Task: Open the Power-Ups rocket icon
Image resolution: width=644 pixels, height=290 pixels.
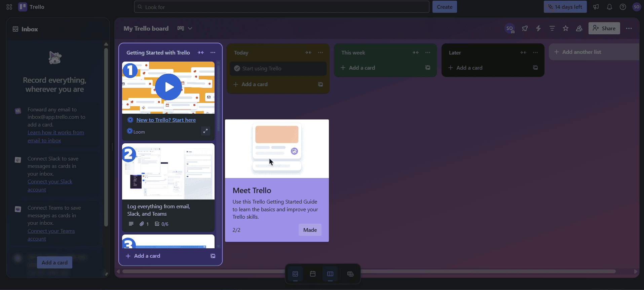Action: point(525,29)
